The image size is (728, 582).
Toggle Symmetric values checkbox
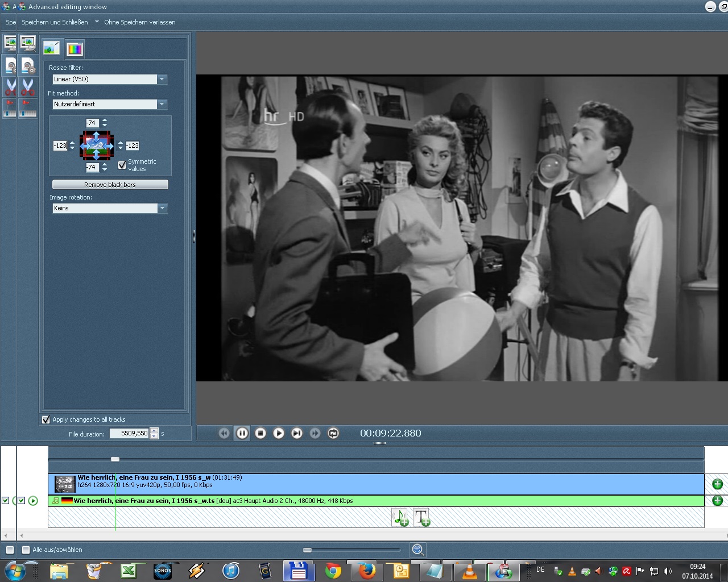[122, 165]
